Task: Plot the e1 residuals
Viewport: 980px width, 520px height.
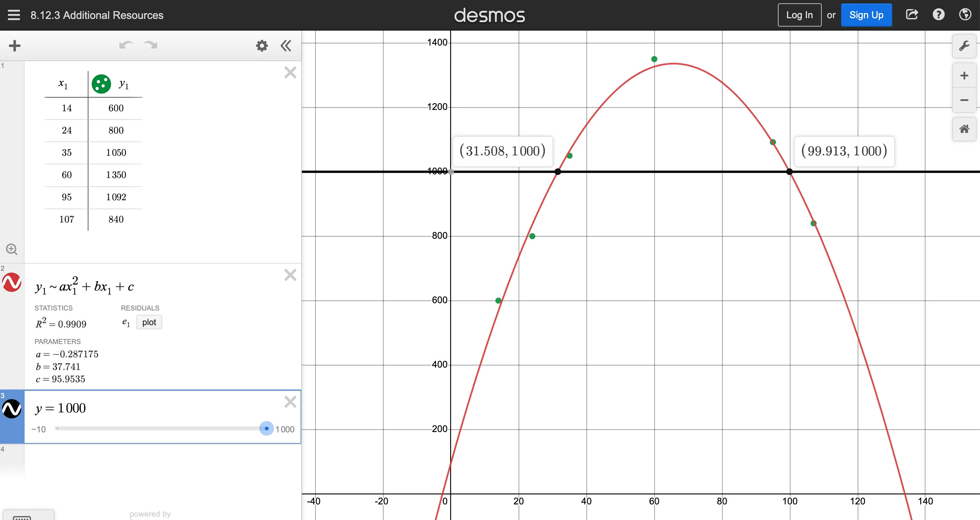Action: pyautogui.click(x=149, y=322)
